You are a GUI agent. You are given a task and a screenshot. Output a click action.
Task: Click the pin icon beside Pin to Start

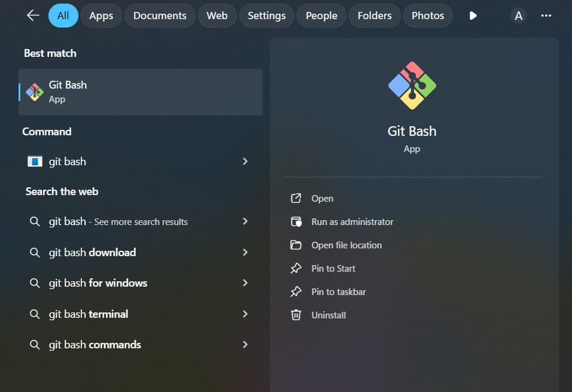[x=296, y=268]
